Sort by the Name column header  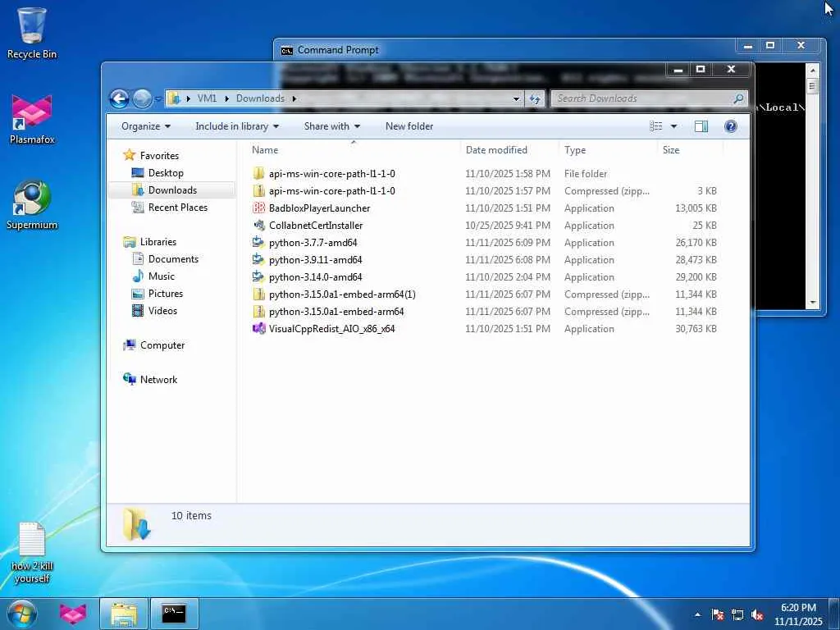(353, 150)
